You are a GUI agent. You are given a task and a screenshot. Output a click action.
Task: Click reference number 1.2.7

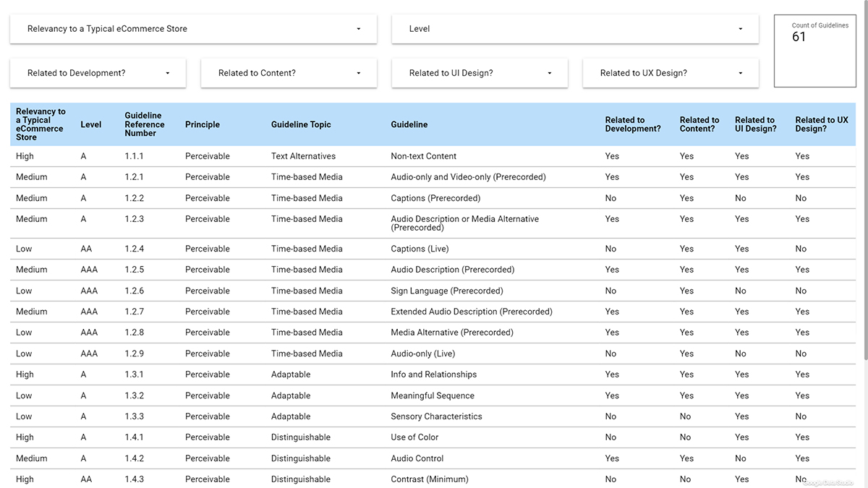[134, 312]
